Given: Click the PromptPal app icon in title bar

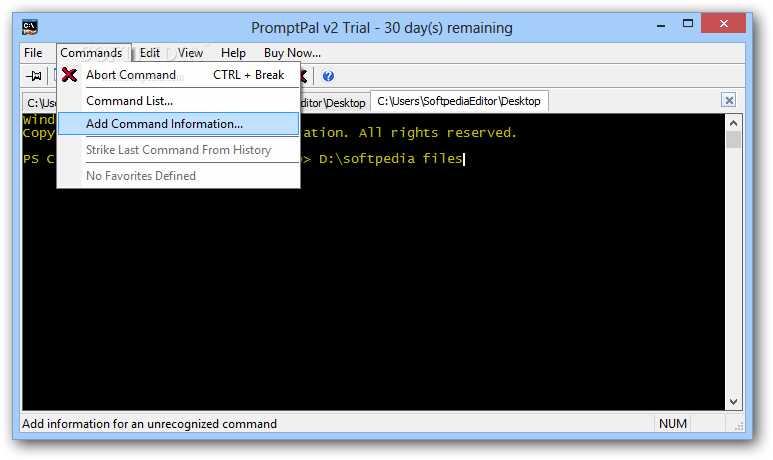Looking at the screenshot, I should click(x=30, y=27).
